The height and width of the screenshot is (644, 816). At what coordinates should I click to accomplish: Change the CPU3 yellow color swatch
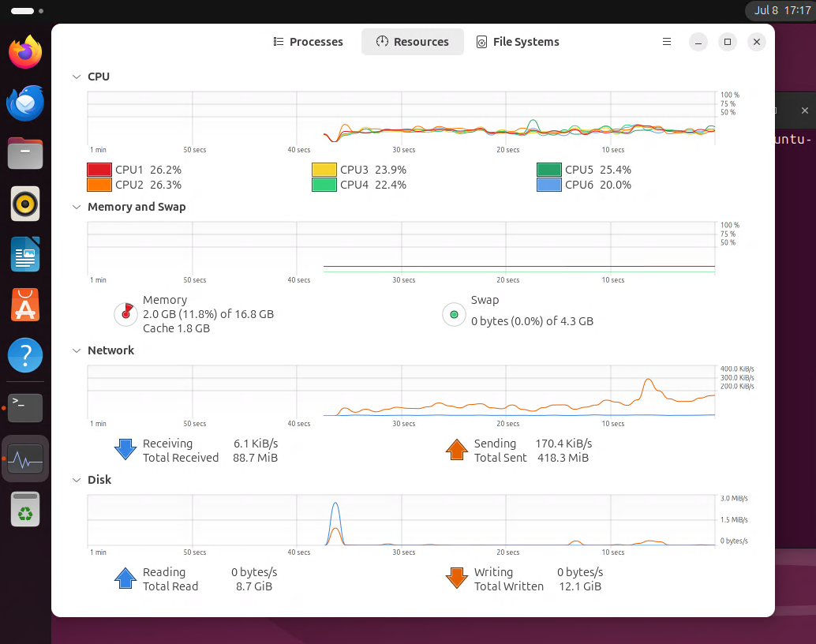(324, 170)
